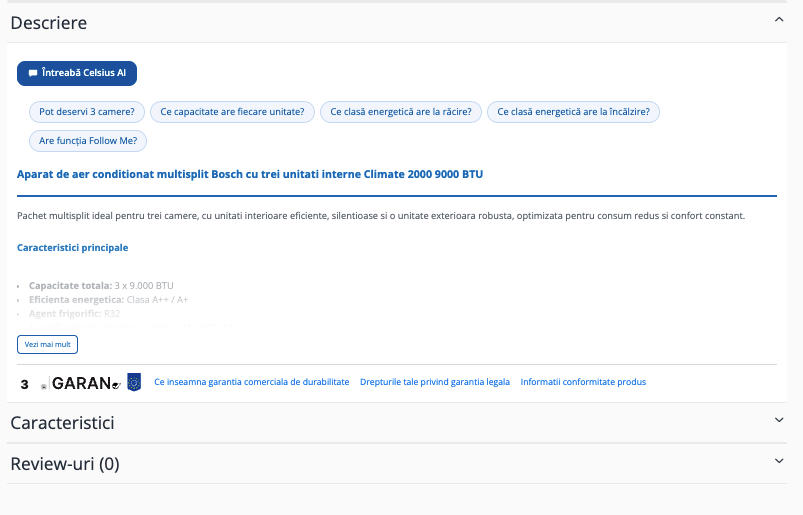Open 'Informatii conformitate produs' link
803x515 pixels.
[583, 382]
